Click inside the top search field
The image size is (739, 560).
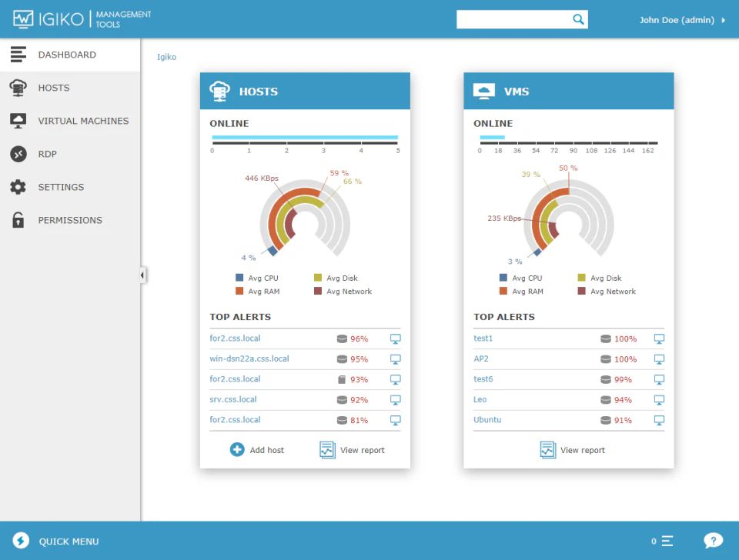click(516, 18)
